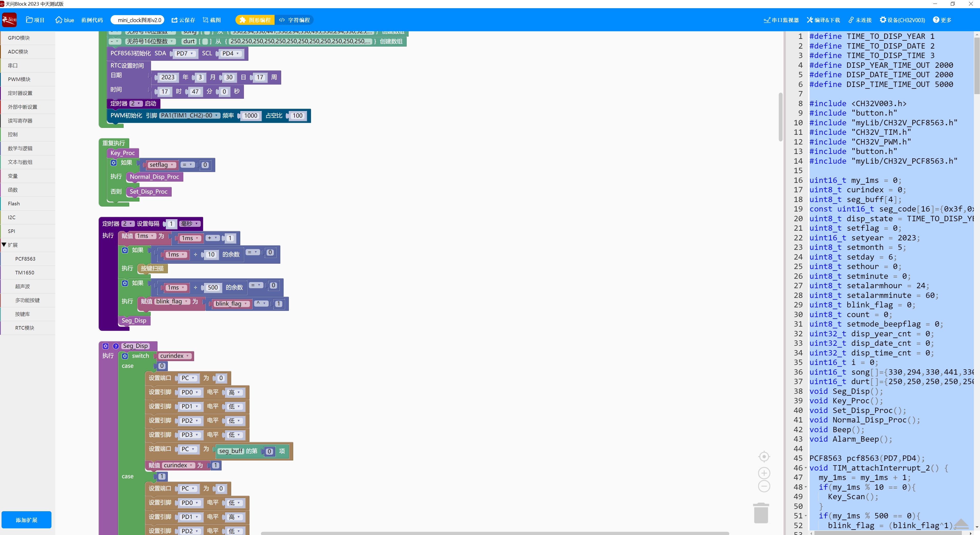This screenshot has width=980, height=535.
Task: Click gear icon on switch block
Action: (125, 356)
